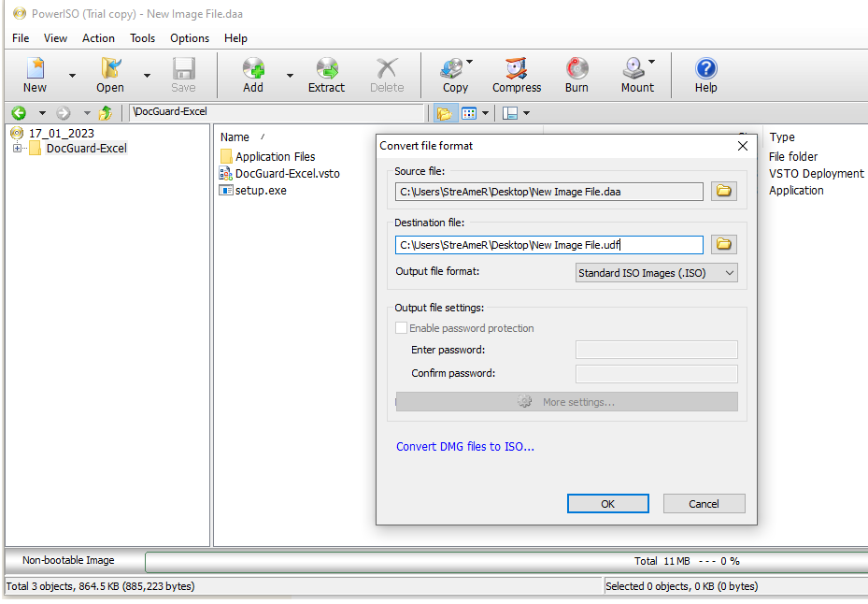The height and width of the screenshot is (604, 868).
Task: Click the New image toolbar icon
Action: [x=35, y=76]
